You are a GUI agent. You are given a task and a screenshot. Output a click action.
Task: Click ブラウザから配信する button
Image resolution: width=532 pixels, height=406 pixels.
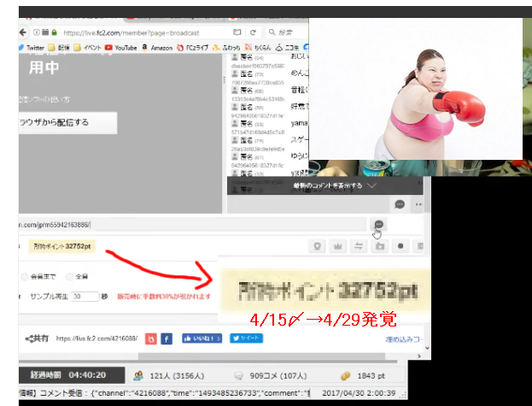click(67, 122)
